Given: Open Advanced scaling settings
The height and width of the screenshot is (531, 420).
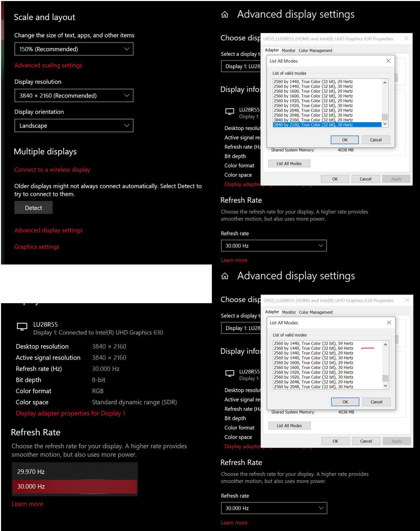Looking at the screenshot, I should coord(48,65).
